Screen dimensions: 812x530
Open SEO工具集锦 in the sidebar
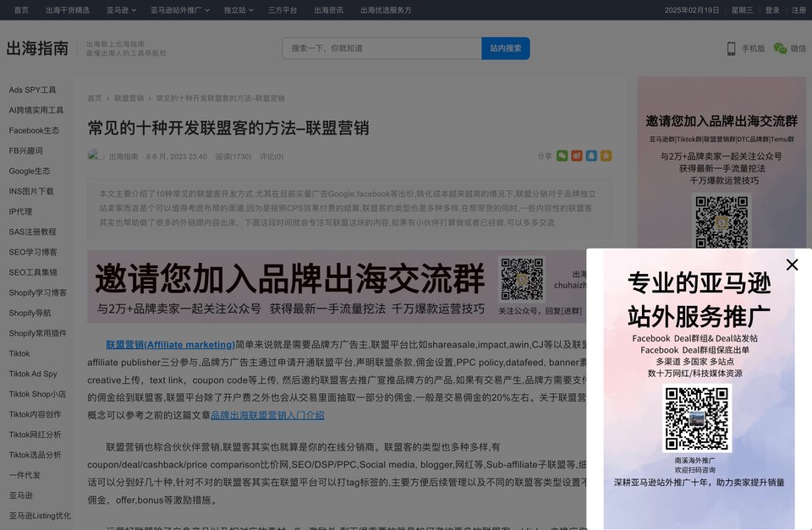tap(33, 272)
